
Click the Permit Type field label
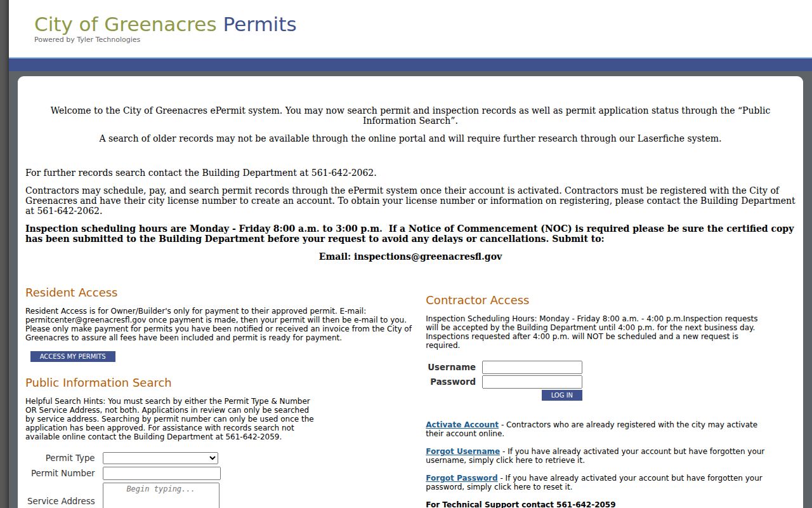pos(70,458)
